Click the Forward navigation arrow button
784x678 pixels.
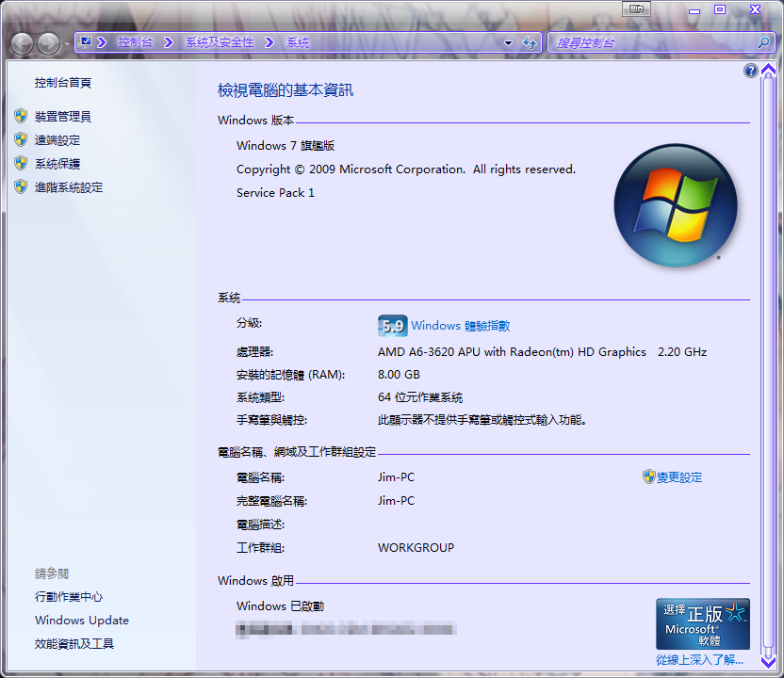(48, 42)
